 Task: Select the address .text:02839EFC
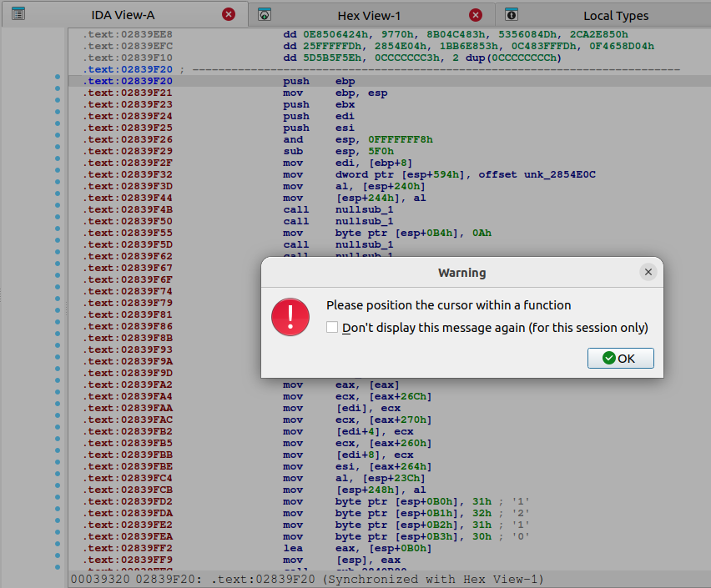coord(128,46)
